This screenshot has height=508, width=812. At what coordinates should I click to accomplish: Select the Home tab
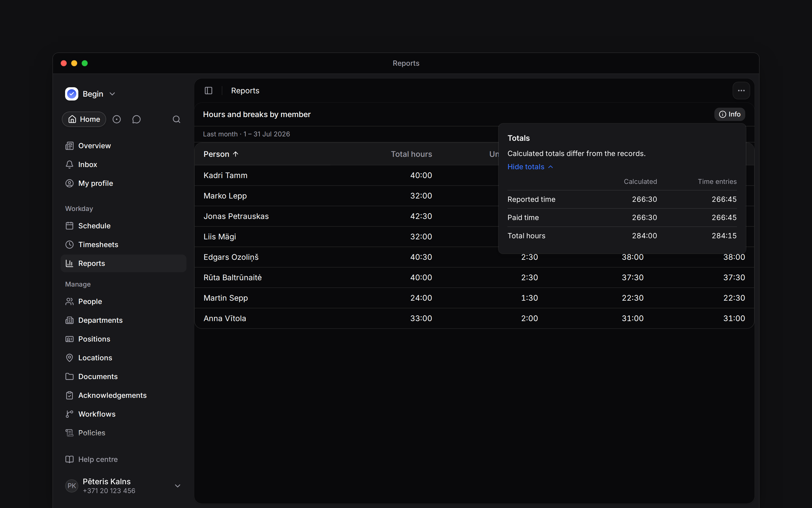point(84,119)
